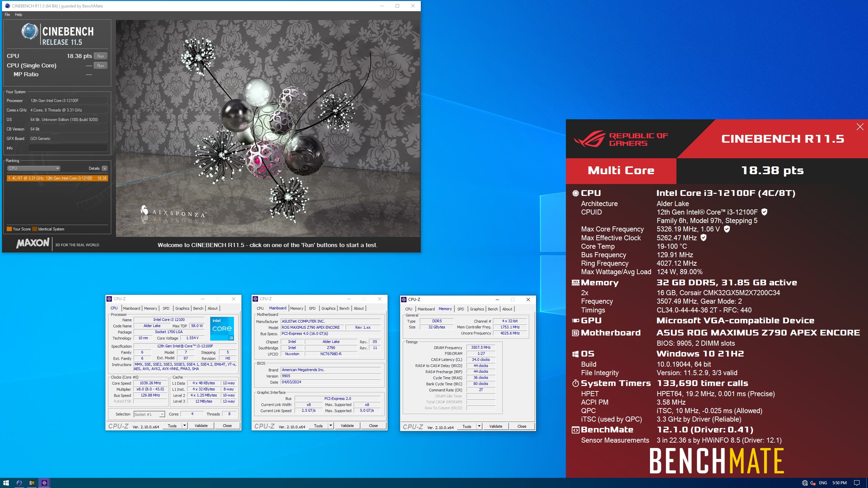This screenshot has width=868, height=488.
Task: Open BenchMate from taskbar icon
Action: tap(32, 483)
